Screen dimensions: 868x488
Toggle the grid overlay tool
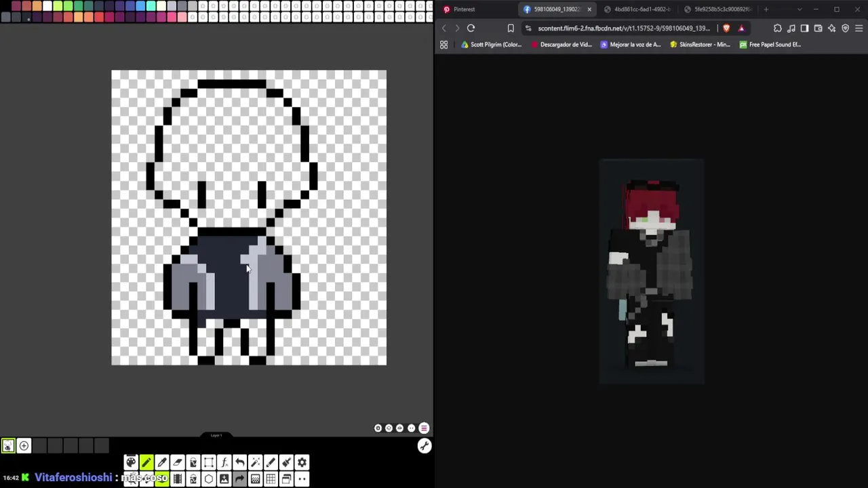(x=271, y=479)
